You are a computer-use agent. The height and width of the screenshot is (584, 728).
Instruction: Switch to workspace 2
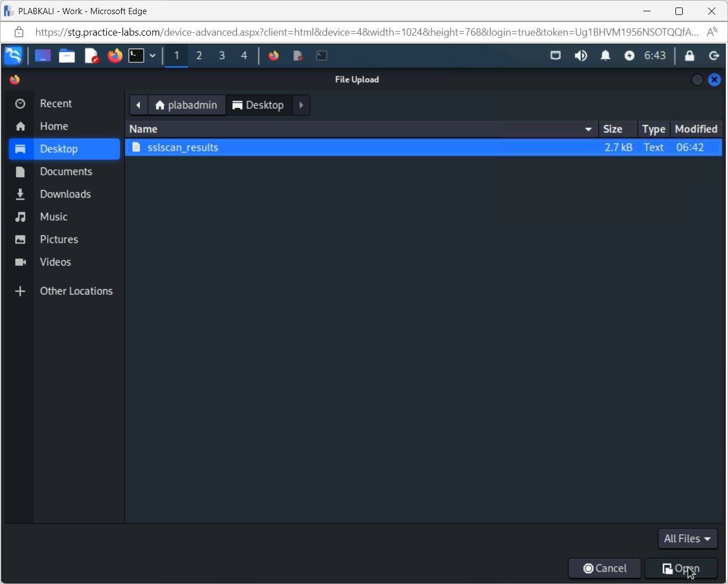199,55
